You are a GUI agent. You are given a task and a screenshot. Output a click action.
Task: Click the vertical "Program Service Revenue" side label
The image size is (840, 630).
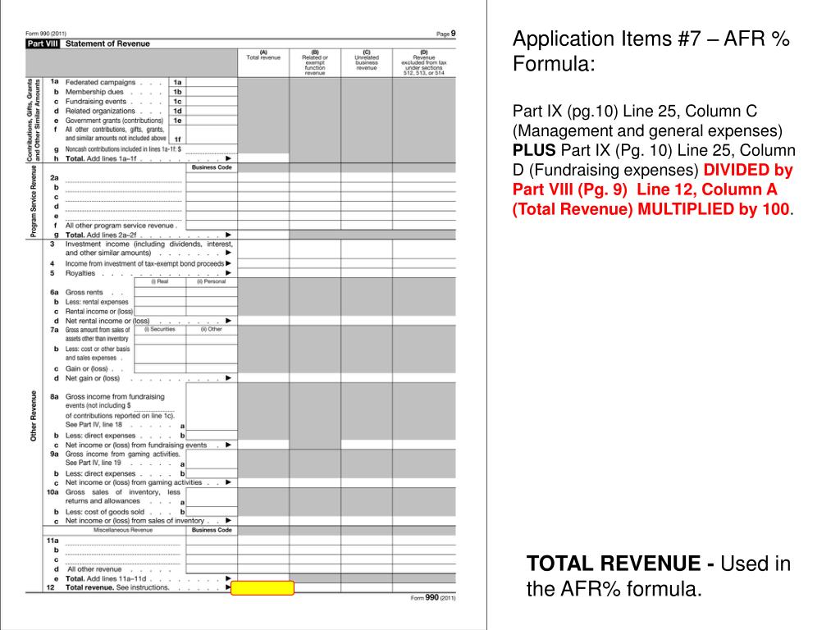tap(33, 202)
